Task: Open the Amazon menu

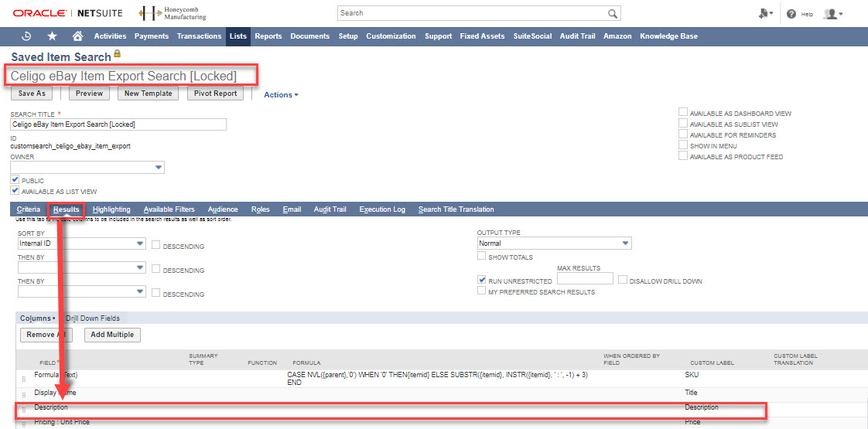Action: 618,36
